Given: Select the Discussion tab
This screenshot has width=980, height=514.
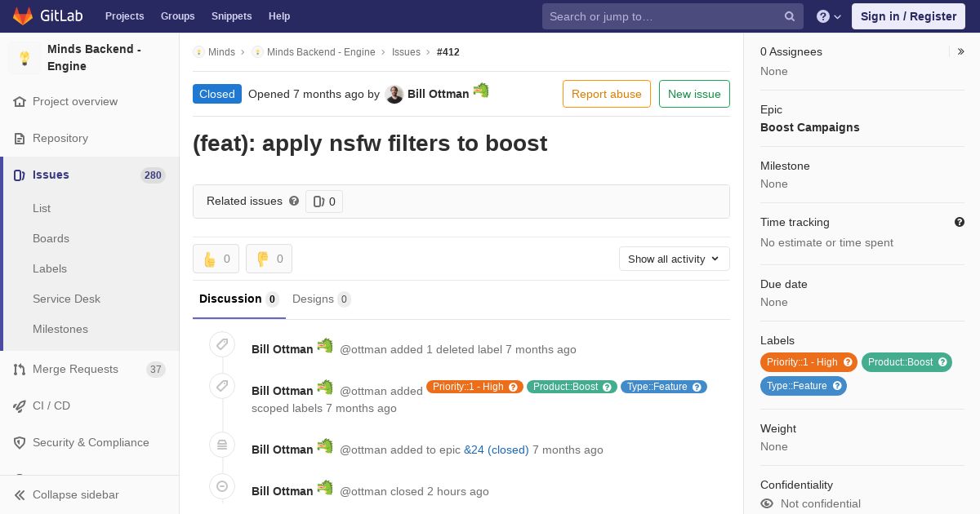Looking at the screenshot, I should [x=238, y=299].
